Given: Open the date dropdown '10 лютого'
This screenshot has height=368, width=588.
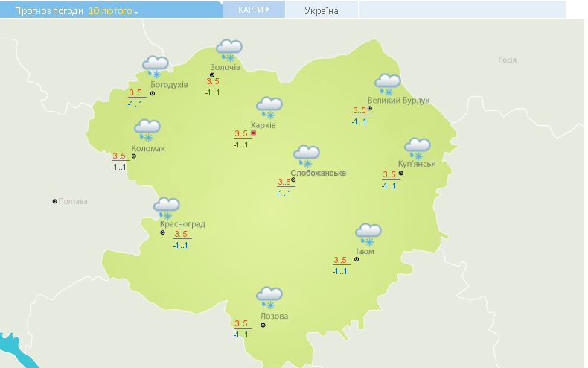Looking at the screenshot, I should pos(113,11).
